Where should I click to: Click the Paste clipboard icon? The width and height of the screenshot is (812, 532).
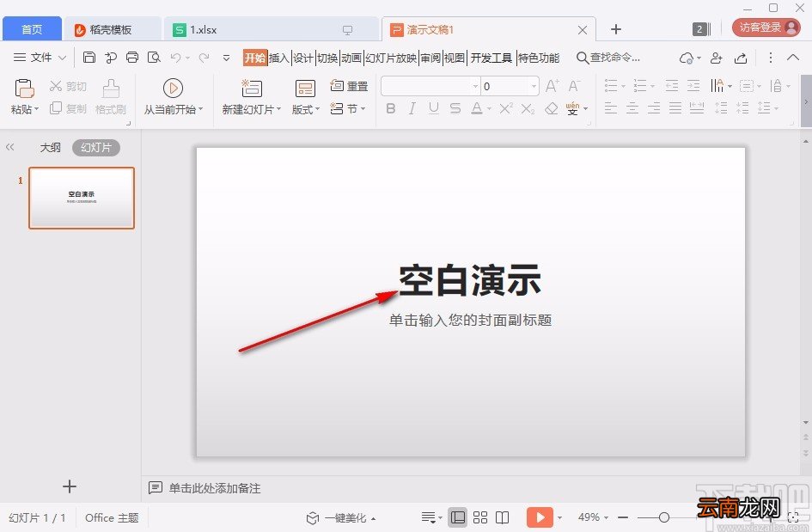(x=24, y=88)
